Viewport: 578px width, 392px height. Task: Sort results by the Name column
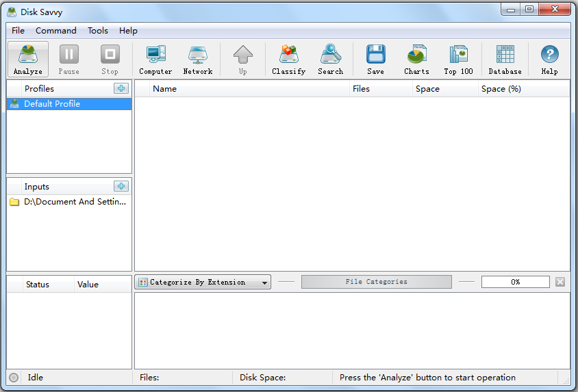(x=249, y=89)
